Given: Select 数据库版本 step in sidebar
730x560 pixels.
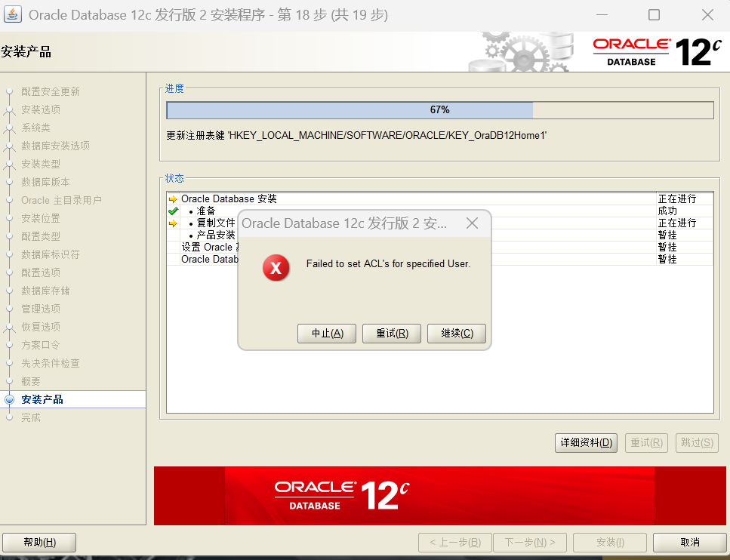Looking at the screenshot, I should pyautogui.click(x=45, y=183).
